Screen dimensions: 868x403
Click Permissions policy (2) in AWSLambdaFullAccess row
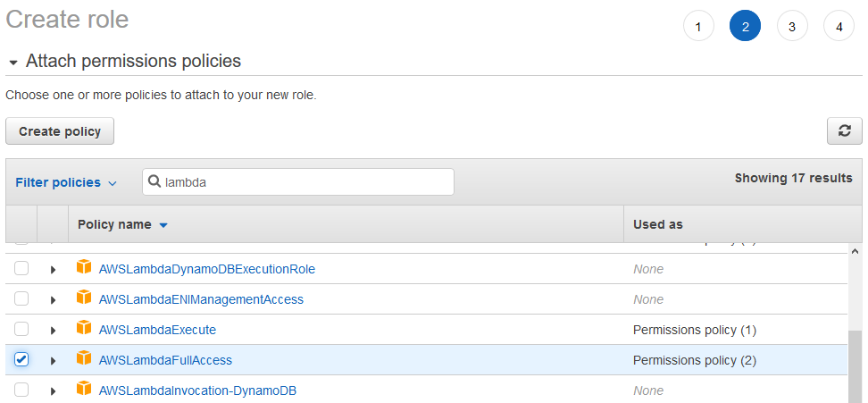(x=695, y=360)
